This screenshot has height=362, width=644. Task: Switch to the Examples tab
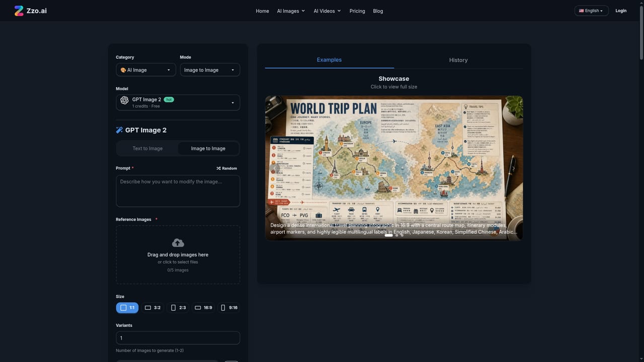(329, 60)
